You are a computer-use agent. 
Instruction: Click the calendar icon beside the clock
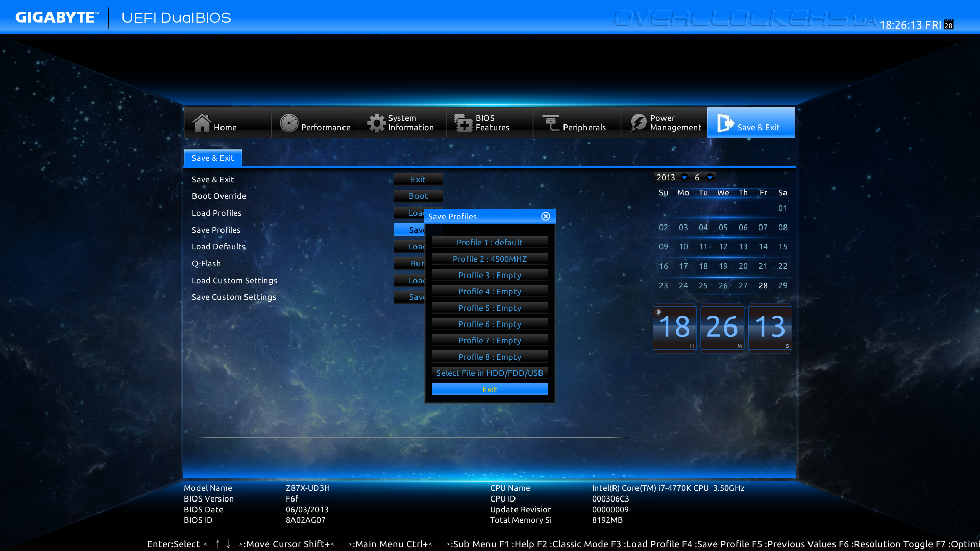pos(949,24)
